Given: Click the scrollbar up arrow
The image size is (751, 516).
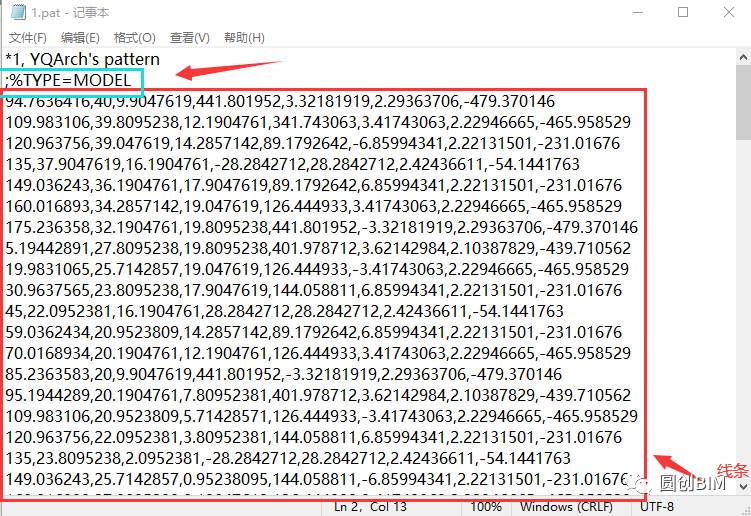Looking at the screenshot, I should (x=743, y=57).
